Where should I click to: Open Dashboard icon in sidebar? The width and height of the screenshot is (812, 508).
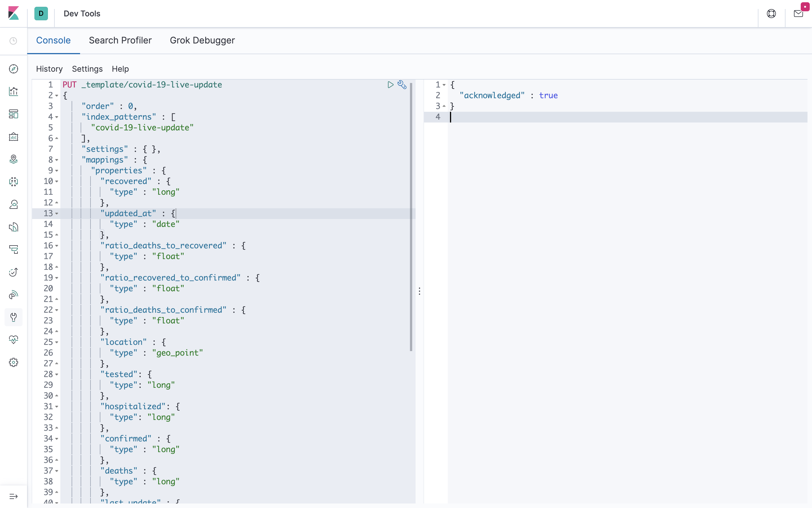click(14, 114)
